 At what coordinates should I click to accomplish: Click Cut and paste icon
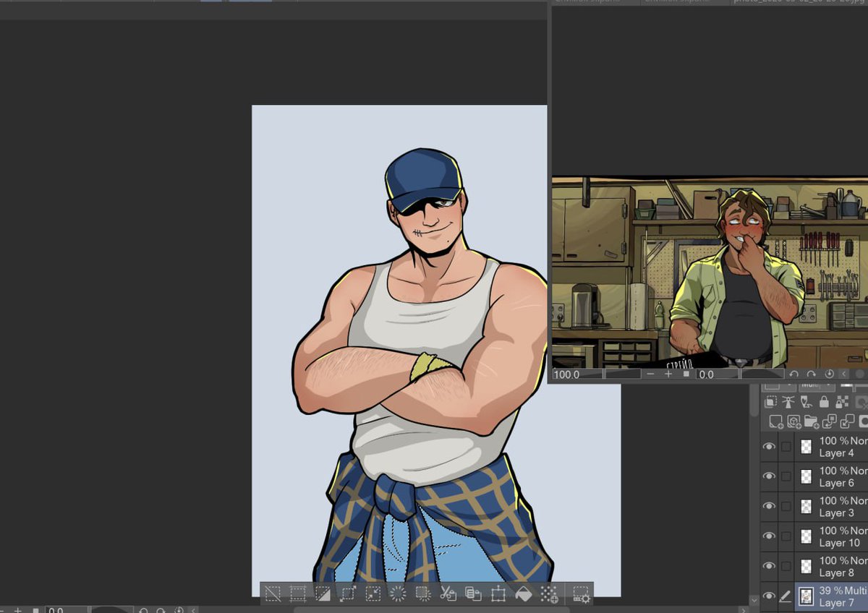pyautogui.click(x=448, y=594)
